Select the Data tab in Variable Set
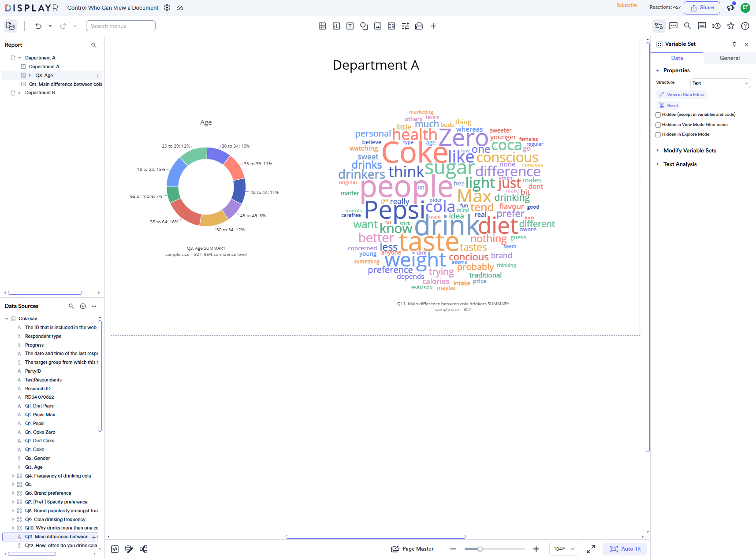Image resolution: width=756 pixels, height=559 pixels. point(677,58)
